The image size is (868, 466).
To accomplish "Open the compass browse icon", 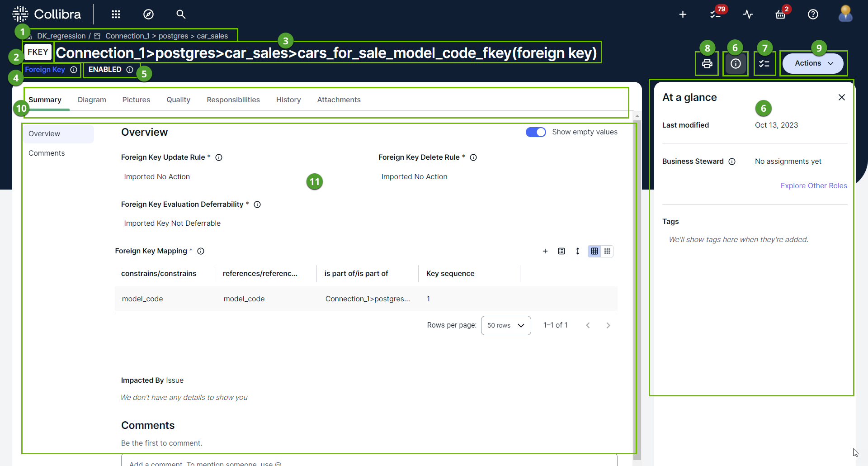I will coord(148,14).
